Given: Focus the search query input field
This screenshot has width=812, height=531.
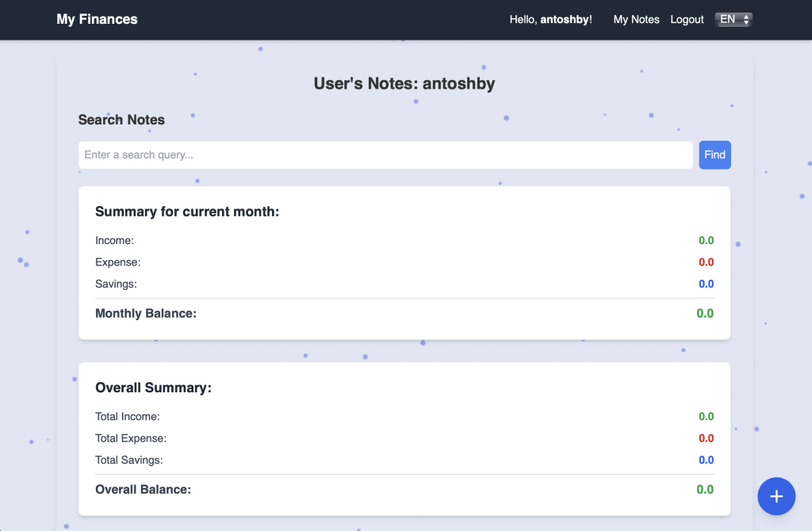Looking at the screenshot, I should pyautogui.click(x=385, y=155).
